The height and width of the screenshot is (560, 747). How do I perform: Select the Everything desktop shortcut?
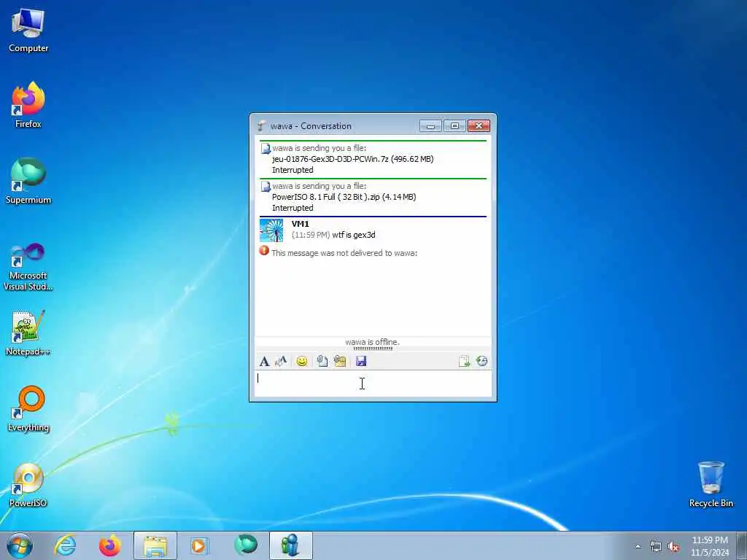click(x=28, y=408)
